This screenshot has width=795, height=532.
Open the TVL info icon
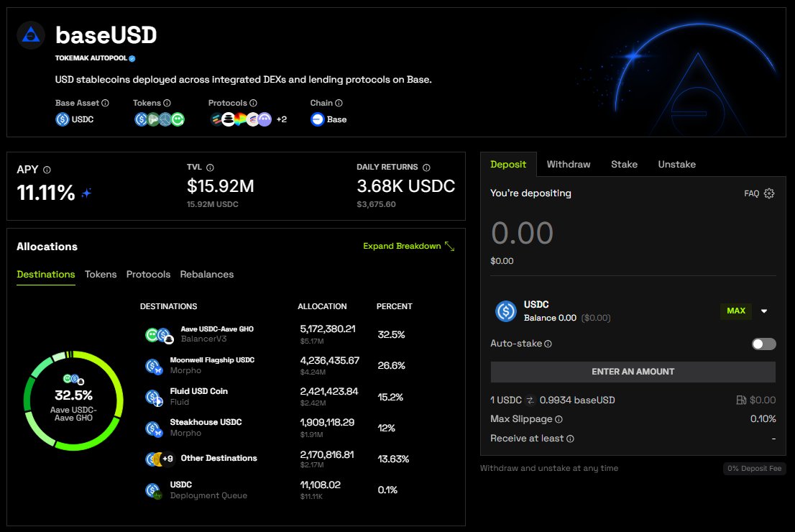[x=210, y=168]
